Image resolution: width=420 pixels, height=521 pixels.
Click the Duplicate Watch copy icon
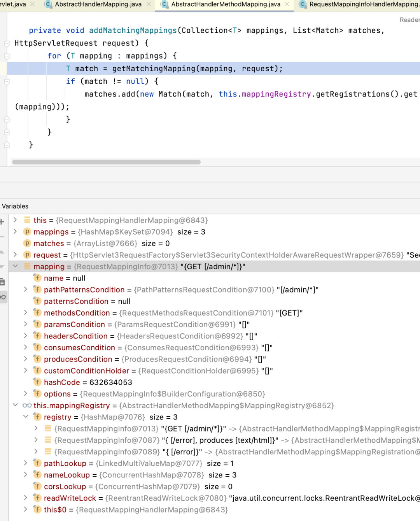[x=2, y=282]
